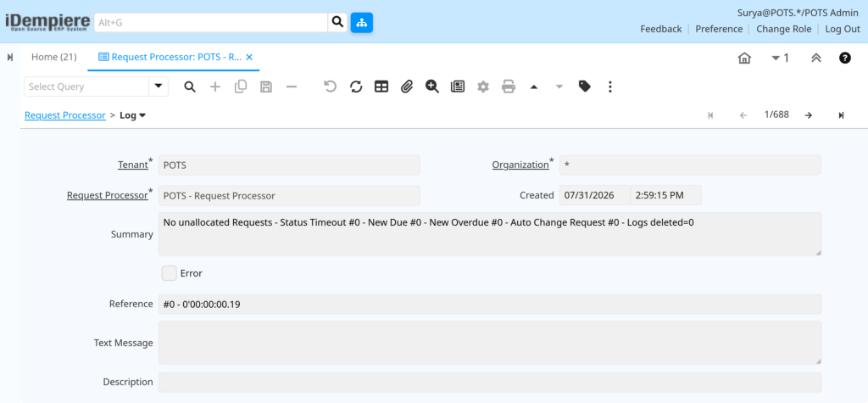The height and width of the screenshot is (403, 868).
Task: Go to the next record
Action: pos(808,115)
